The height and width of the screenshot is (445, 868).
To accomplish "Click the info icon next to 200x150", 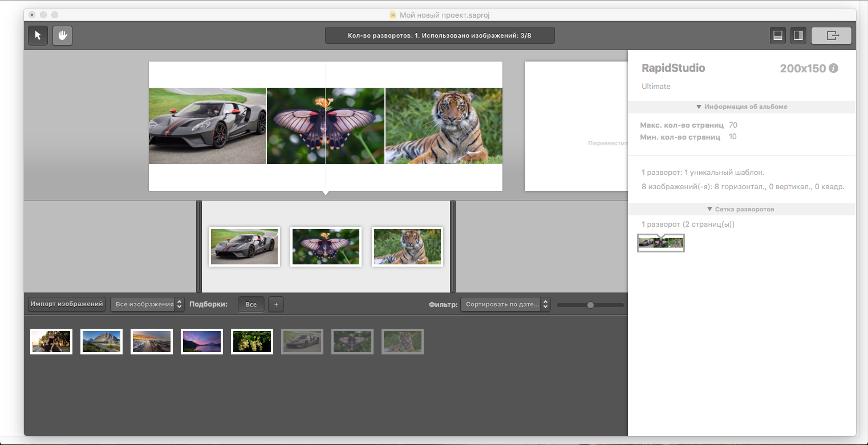I will tap(833, 68).
